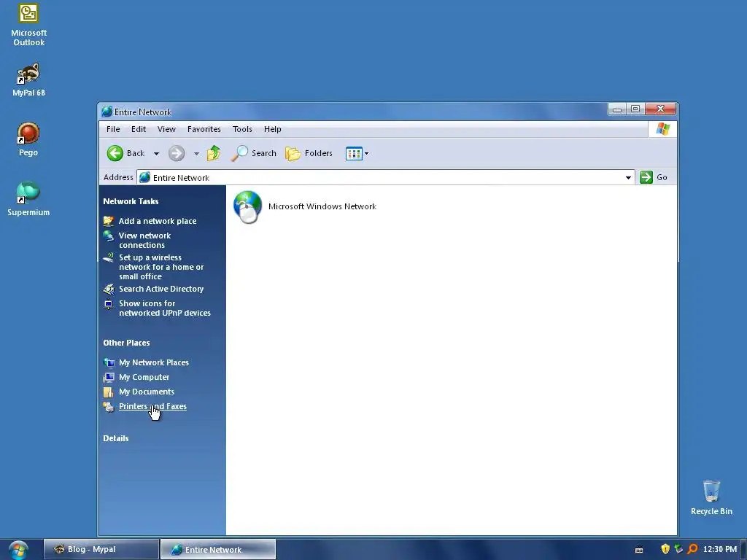This screenshot has height=560, width=747.
Task: Open Printers and Faxes link
Action: 152,407
